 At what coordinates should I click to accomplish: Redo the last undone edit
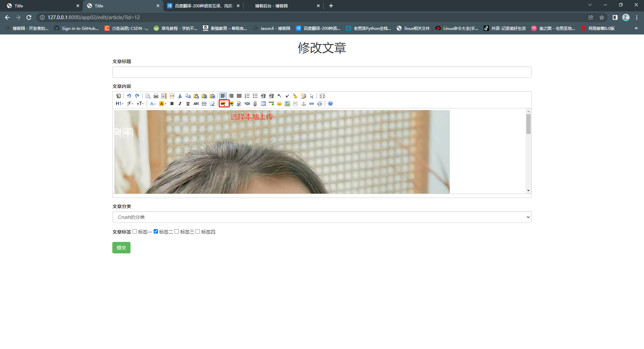click(137, 96)
